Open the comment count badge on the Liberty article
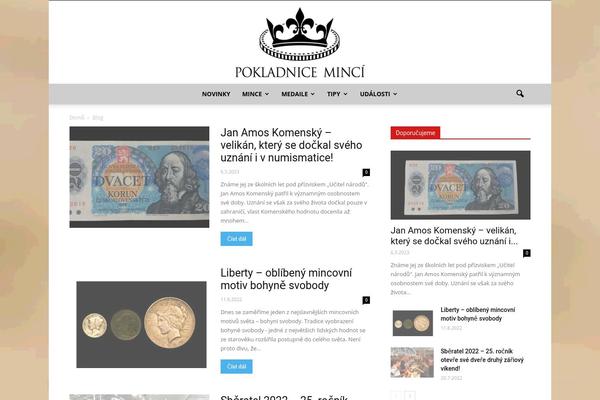Viewport: 600px width, 400px height. [x=366, y=300]
